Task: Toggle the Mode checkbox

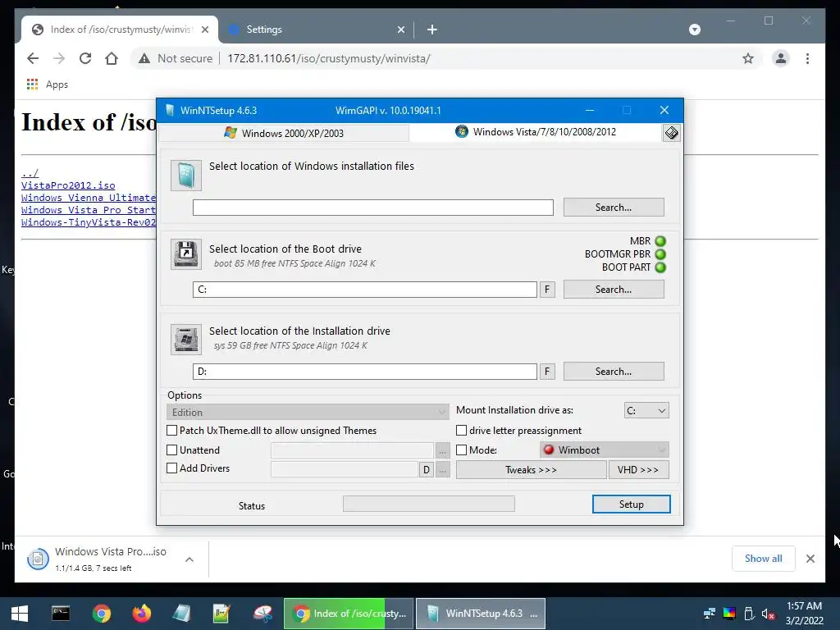Action: pyautogui.click(x=461, y=450)
